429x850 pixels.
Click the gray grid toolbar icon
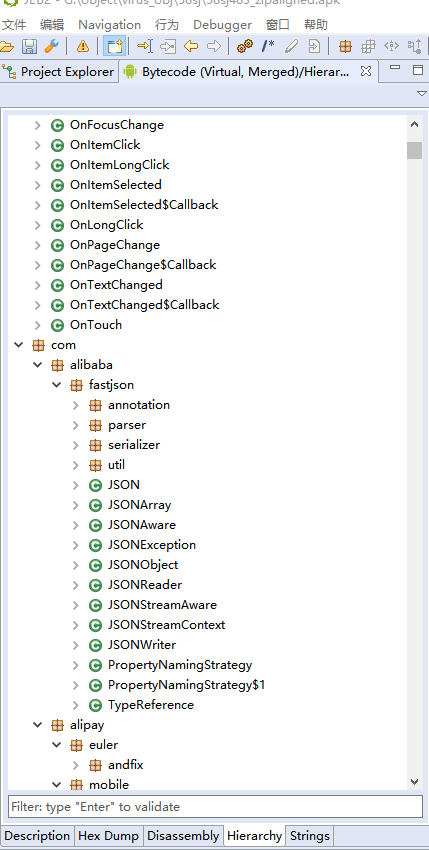click(368, 47)
